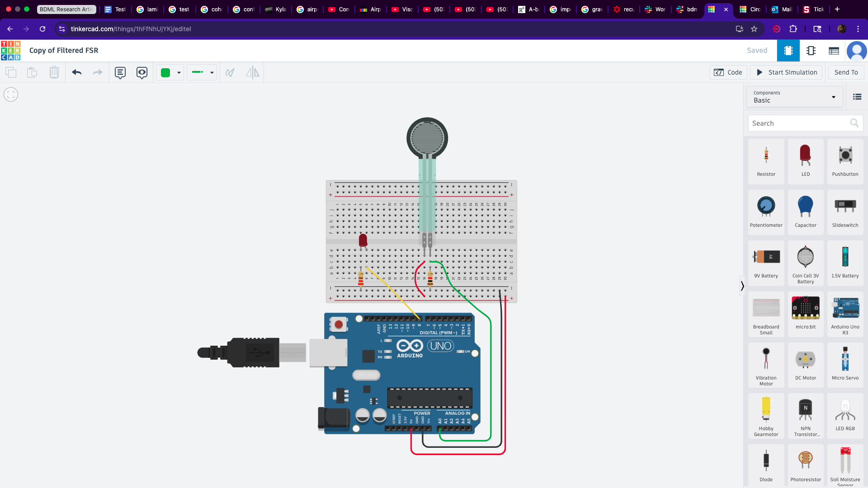Click the undo arrow icon
This screenshot has width=868, height=488.
pos(77,72)
